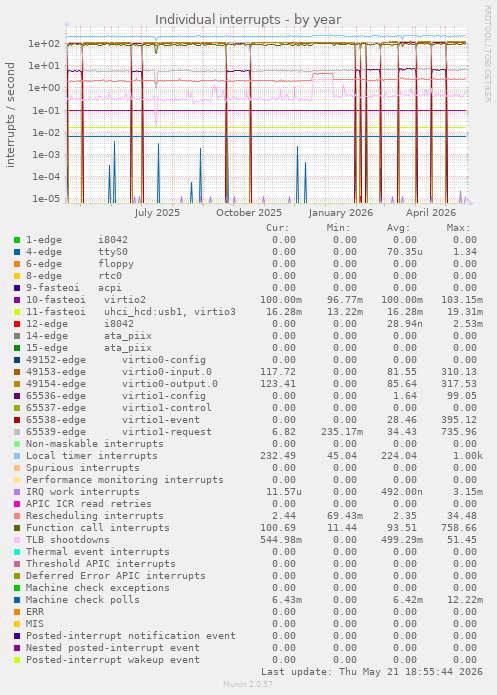Viewport: 497px width, 695px height.
Task: Click the Cur: column header
Action: (278, 228)
